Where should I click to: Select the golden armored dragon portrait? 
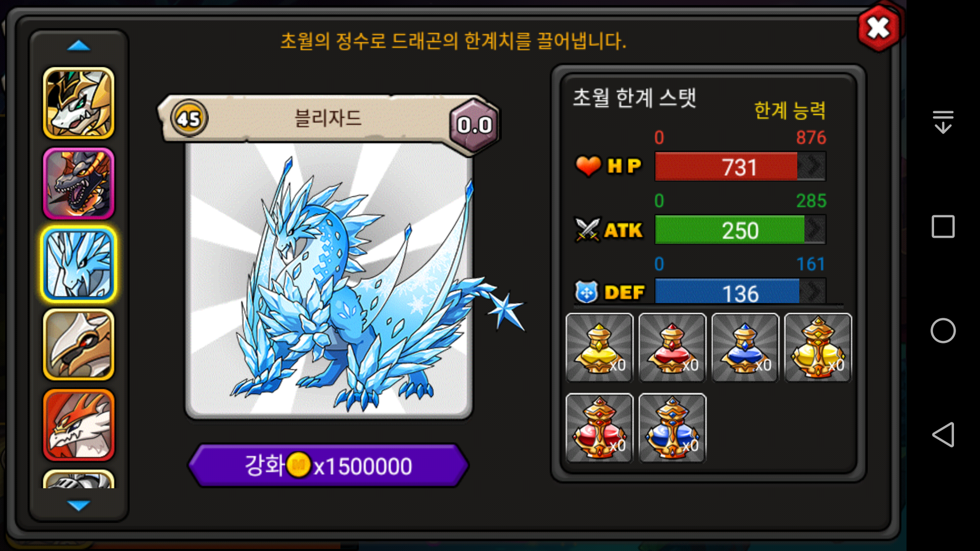coord(79,103)
